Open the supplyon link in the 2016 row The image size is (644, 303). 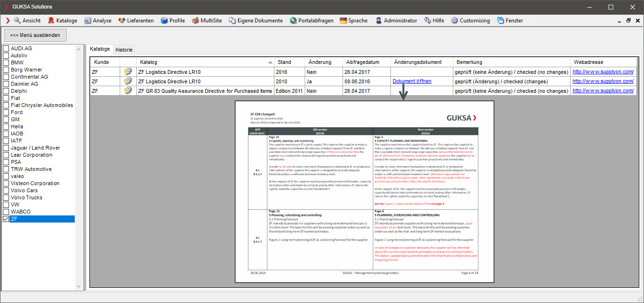point(603,72)
